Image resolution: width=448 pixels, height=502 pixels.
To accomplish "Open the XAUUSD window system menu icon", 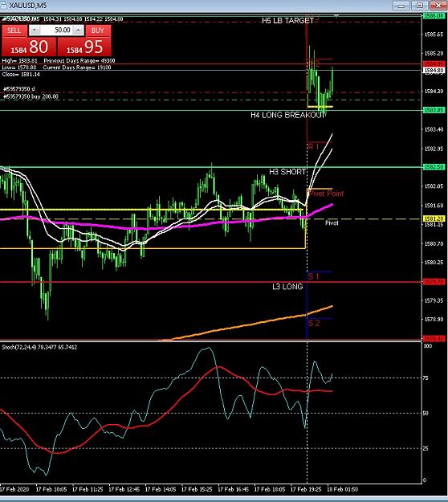I will (x=4, y=6).
